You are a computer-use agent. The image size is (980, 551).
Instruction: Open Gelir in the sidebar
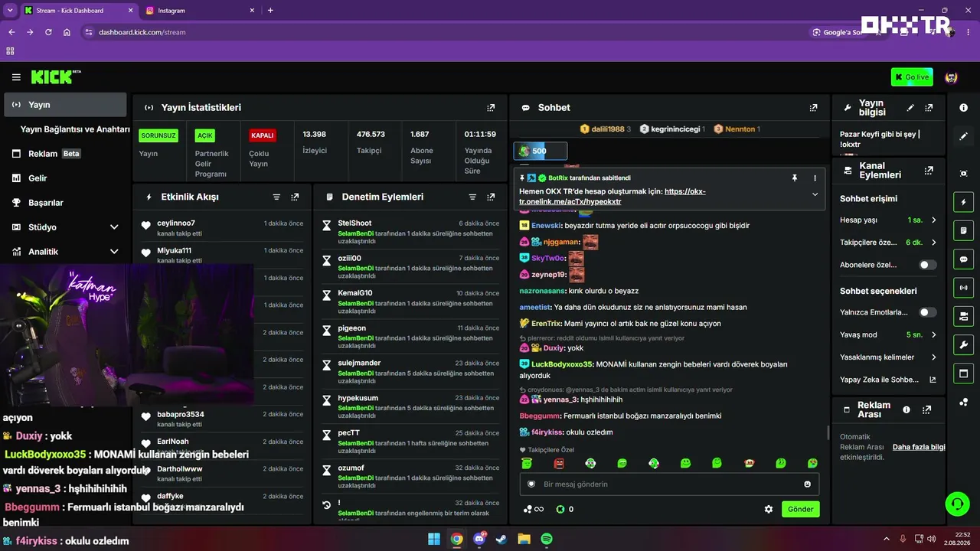pos(65,178)
